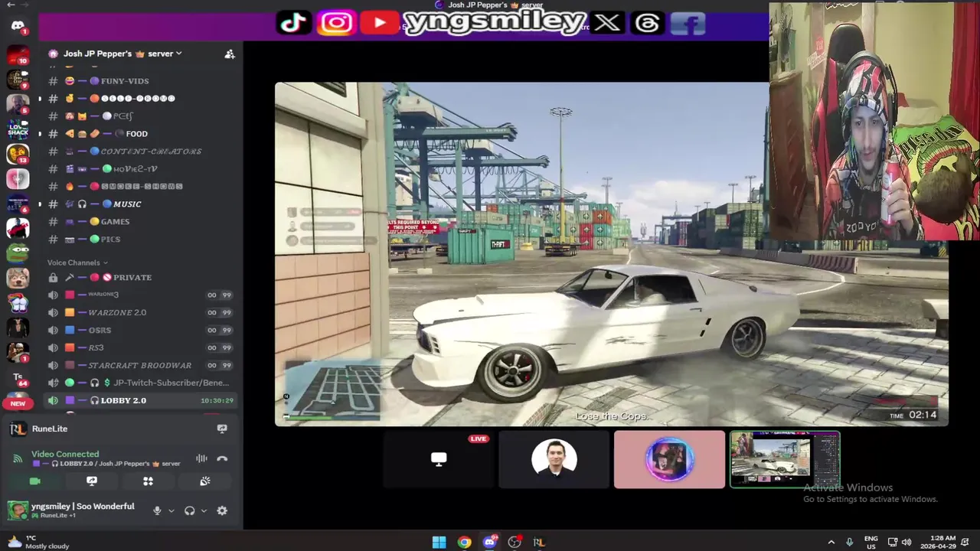Mute the microphone
Image resolution: width=980 pixels, height=551 pixels.
click(x=157, y=510)
